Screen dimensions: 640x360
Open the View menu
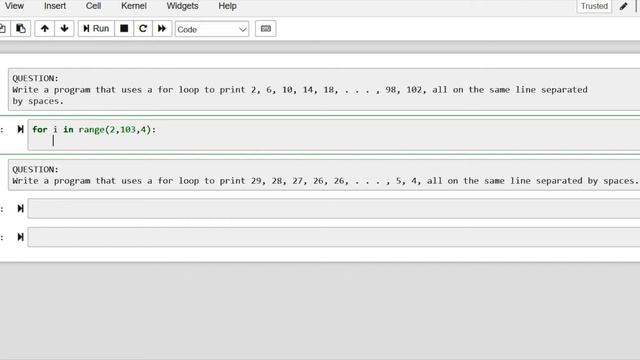point(14,6)
